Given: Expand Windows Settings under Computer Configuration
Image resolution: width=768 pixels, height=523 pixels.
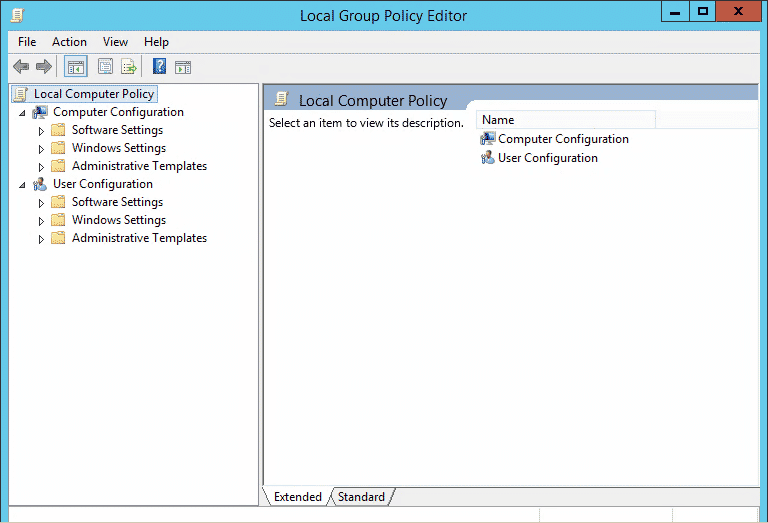Looking at the screenshot, I should tap(41, 149).
